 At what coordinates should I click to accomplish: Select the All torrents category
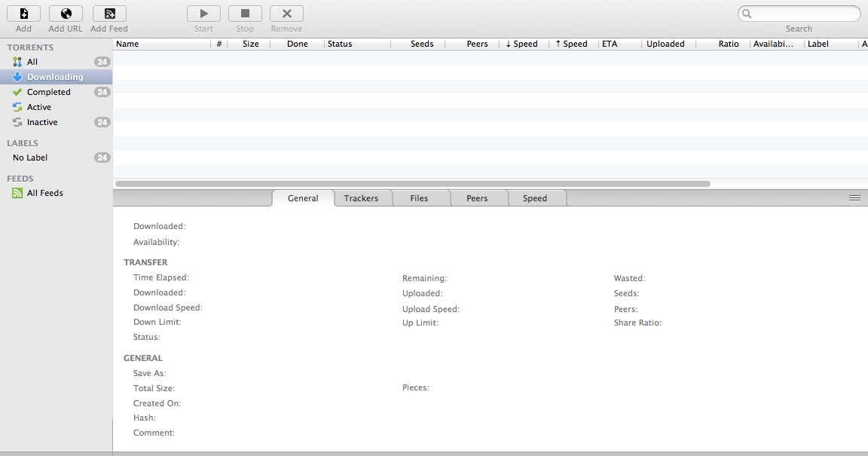coord(56,62)
